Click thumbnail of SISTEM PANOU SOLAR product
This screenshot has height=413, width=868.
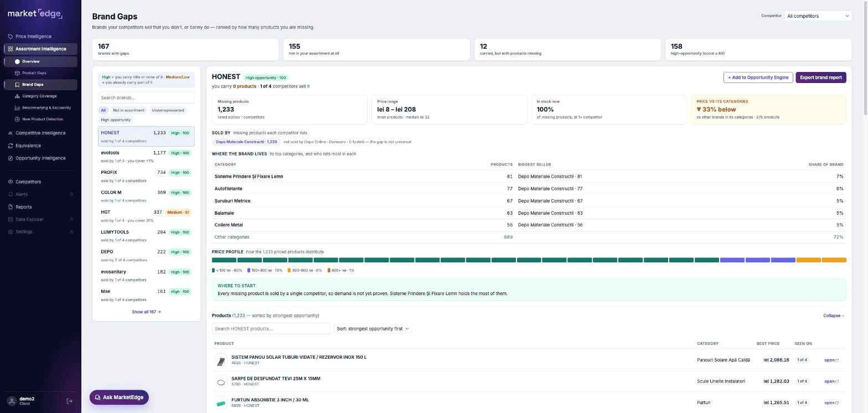coord(221,360)
